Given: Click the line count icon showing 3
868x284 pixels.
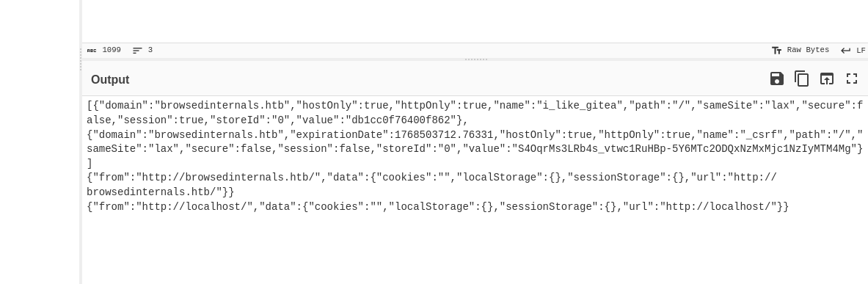Looking at the screenshot, I should [137, 51].
